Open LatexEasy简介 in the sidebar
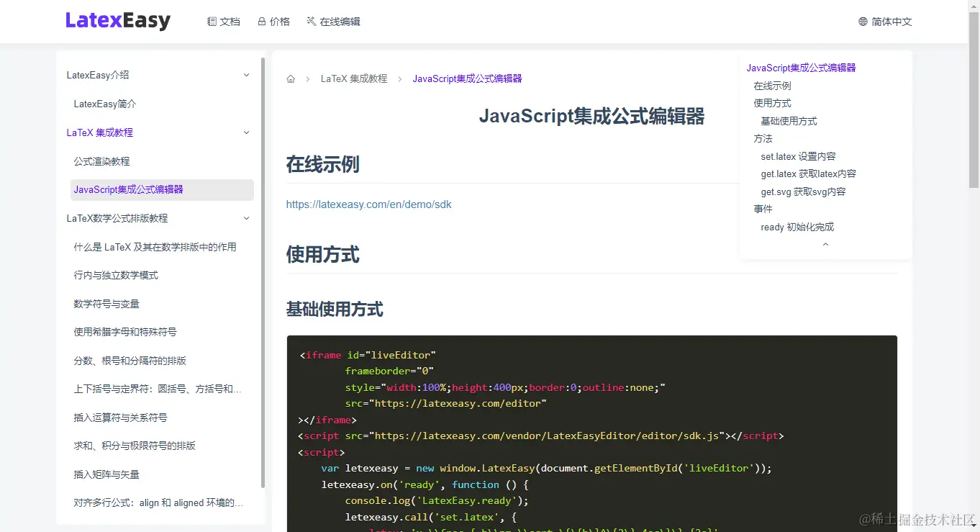Viewport: 980px width, 532px height. [x=105, y=104]
